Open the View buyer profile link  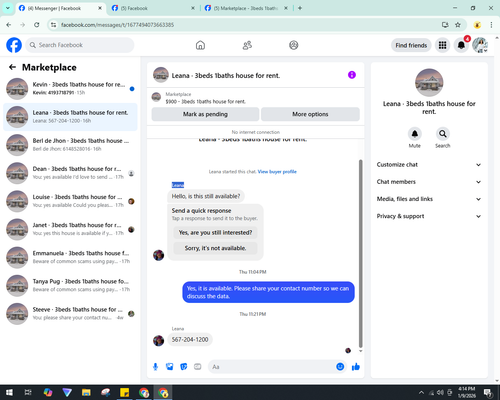coord(277,172)
